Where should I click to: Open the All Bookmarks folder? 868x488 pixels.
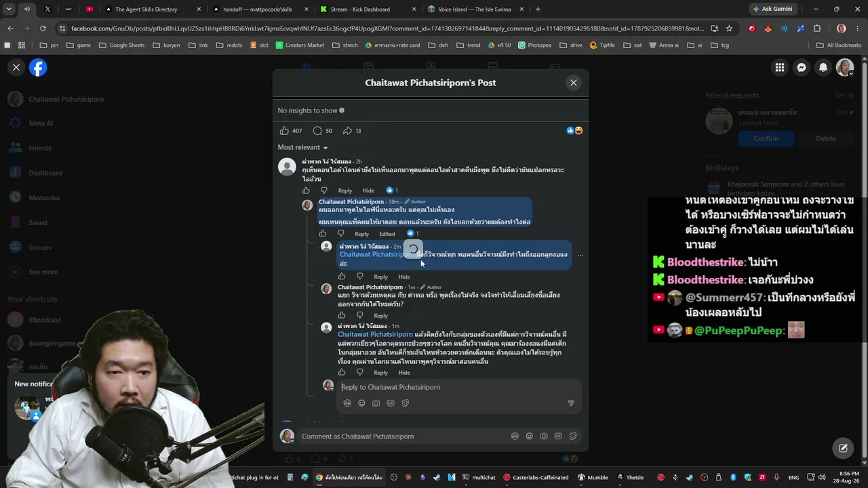(837, 45)
